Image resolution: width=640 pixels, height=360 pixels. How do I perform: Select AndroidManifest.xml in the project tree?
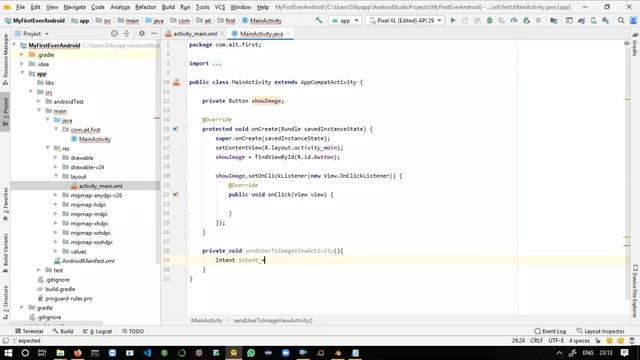pyautogui.click(x=88, y=261)
